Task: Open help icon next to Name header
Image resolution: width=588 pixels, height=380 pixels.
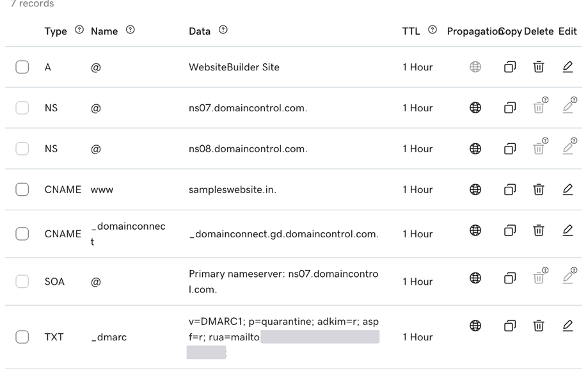Action: click(x=130, y=29)
